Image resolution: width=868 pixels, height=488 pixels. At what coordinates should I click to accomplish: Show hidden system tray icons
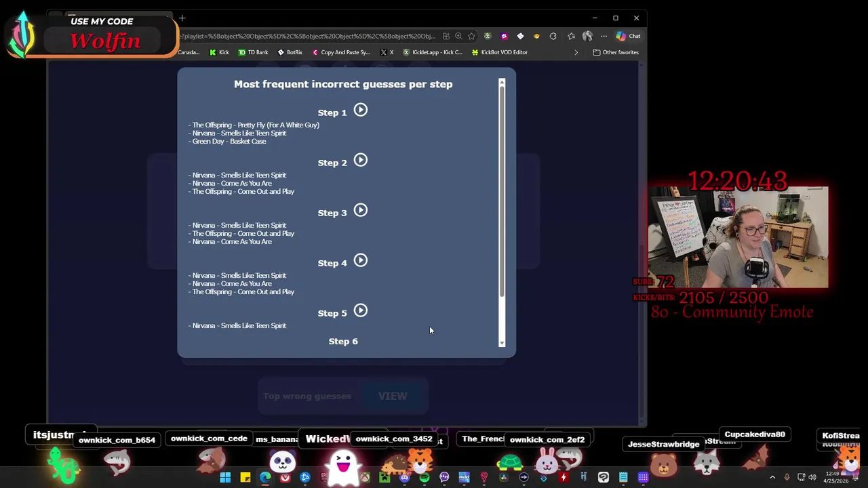[x=772, y=478]
